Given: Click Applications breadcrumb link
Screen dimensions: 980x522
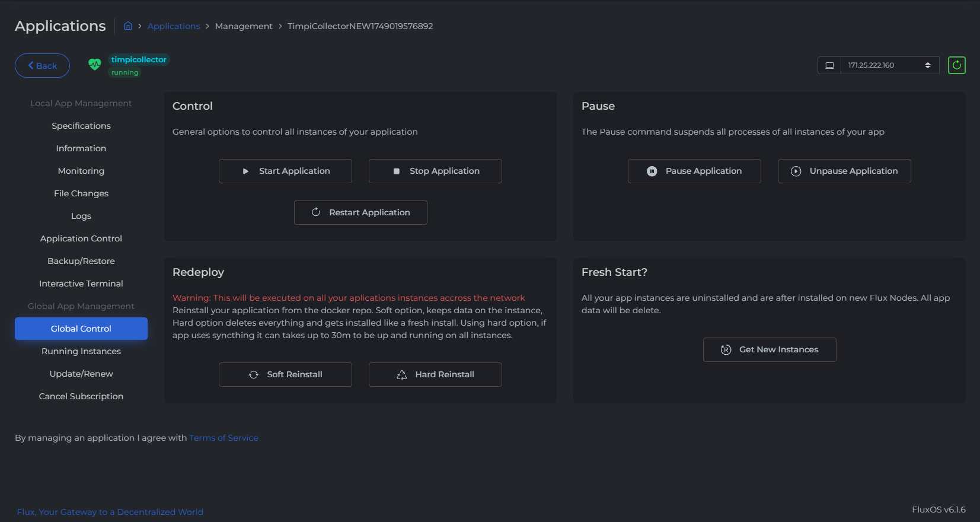Looking at the screenshot, I should pyautogui.click(x=174, y=26).
